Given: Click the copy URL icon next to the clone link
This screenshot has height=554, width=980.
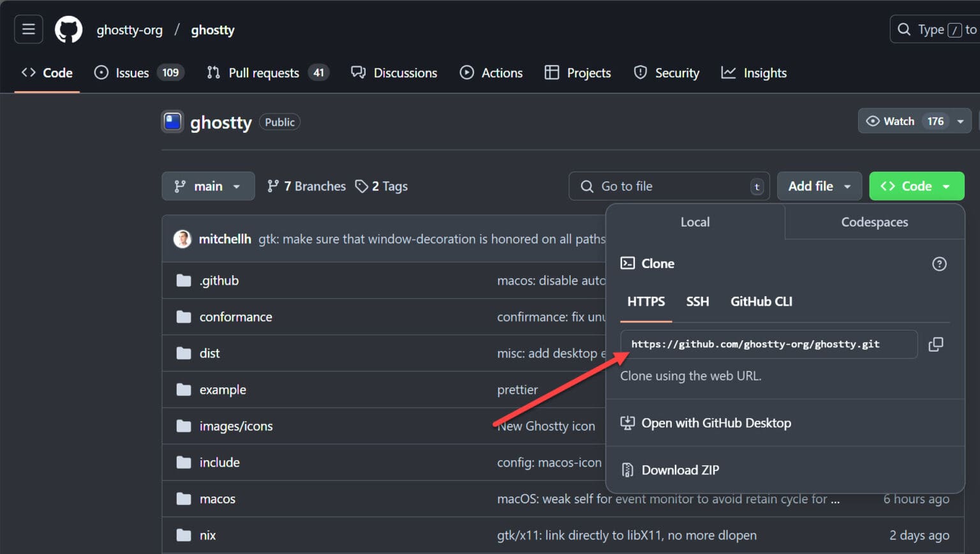Looking at the screenshot, I should coord(936,344).
